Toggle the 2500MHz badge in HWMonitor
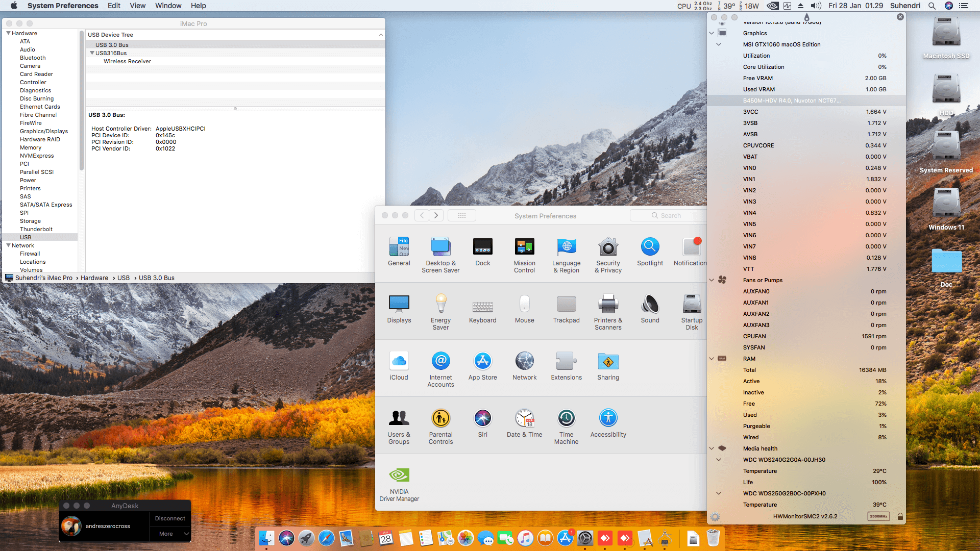The width and height of the screenshot is (980, 551). point(878,516)
